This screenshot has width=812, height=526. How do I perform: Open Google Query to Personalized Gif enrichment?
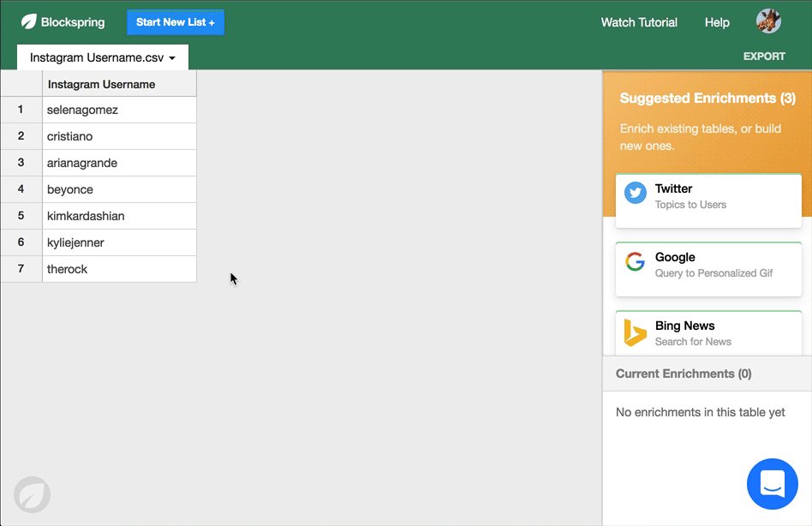pyautogui.click(x=708, y=269)
